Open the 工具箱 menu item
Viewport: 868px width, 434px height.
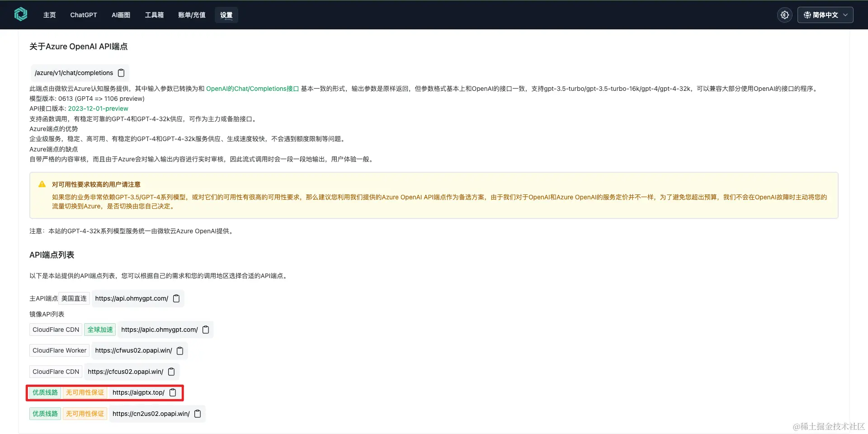(154, 15)
